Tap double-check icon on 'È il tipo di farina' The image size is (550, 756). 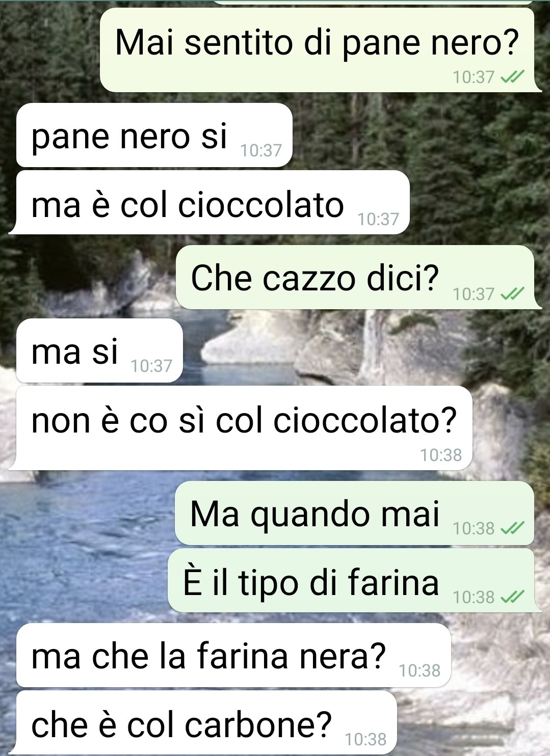click(x=512, y=597)
